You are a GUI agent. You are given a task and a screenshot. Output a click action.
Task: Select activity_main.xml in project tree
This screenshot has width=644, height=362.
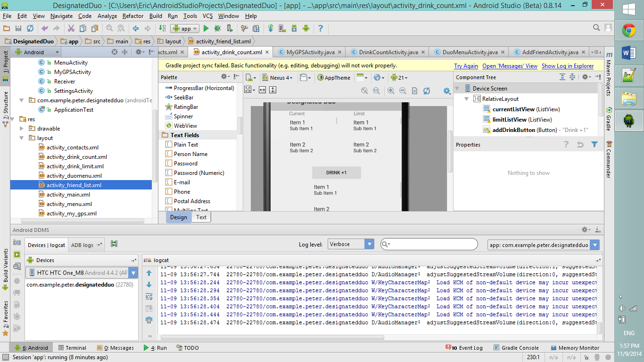point(68,195)
